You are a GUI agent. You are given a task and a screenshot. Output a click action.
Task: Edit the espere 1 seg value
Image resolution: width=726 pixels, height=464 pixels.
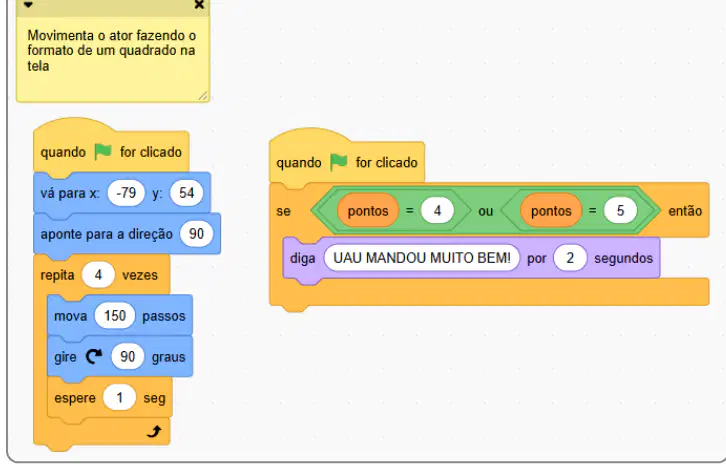[x=119, y=397]
